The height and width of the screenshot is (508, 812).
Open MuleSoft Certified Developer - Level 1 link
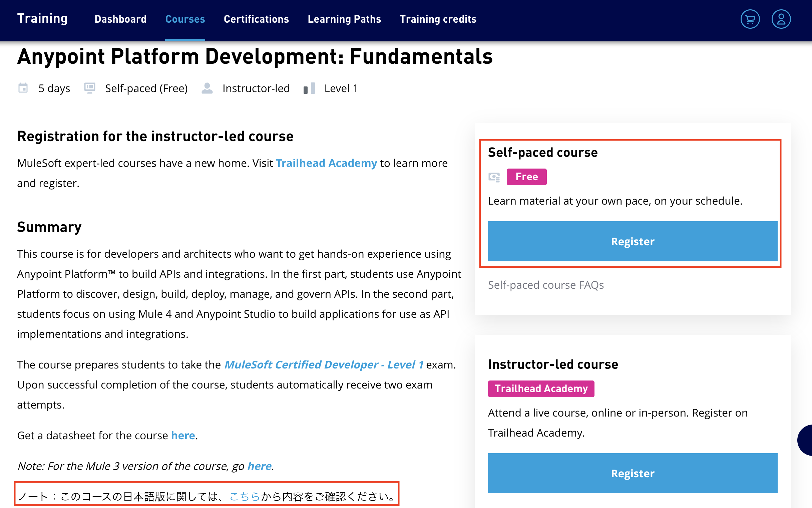(x=324, y=365)
